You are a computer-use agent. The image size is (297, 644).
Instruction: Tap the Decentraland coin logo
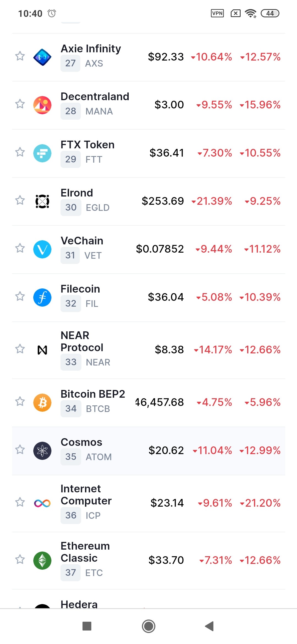(x=42, y=105)
